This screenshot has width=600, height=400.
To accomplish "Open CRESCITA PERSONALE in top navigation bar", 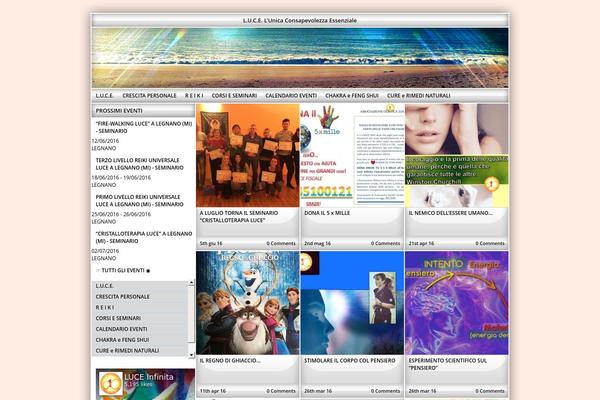I will point(149,95).
